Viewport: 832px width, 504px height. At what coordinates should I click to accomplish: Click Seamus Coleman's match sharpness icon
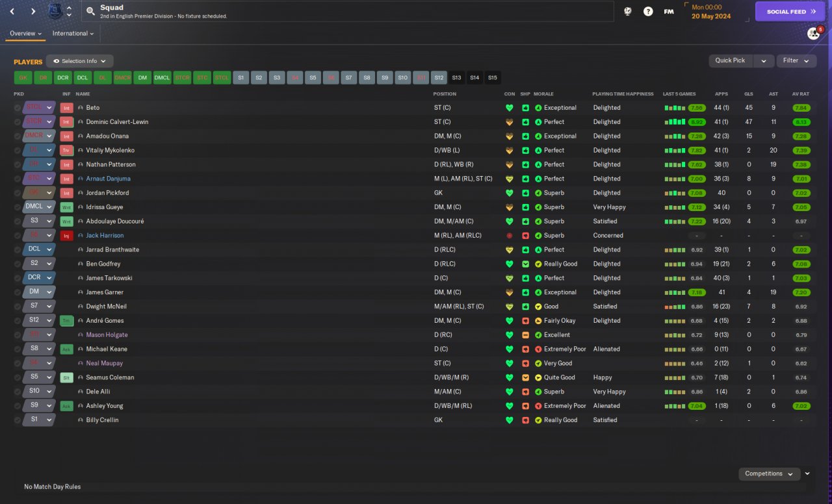click(525, 377)
